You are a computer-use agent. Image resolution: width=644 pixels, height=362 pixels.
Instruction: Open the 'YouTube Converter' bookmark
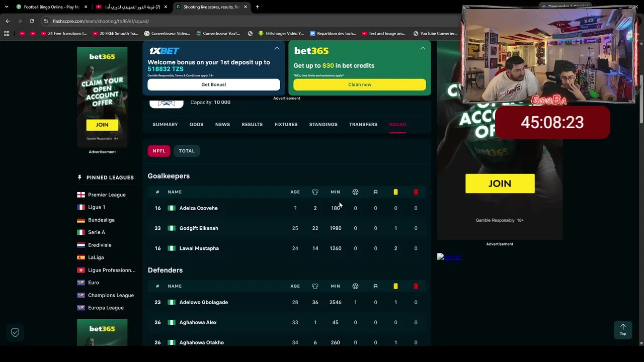point(435,34)
